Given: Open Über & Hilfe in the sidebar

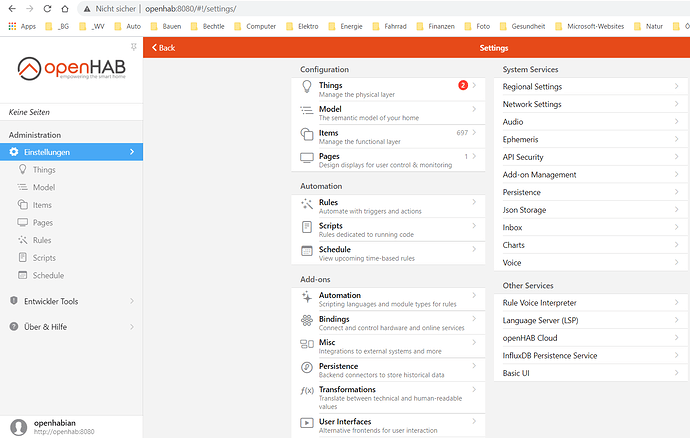Looking at the screenshot, I should 71,327.
